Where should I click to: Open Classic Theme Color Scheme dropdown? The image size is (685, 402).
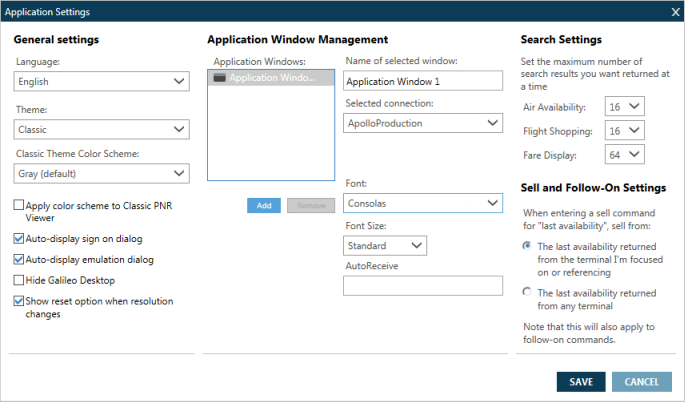102,174
